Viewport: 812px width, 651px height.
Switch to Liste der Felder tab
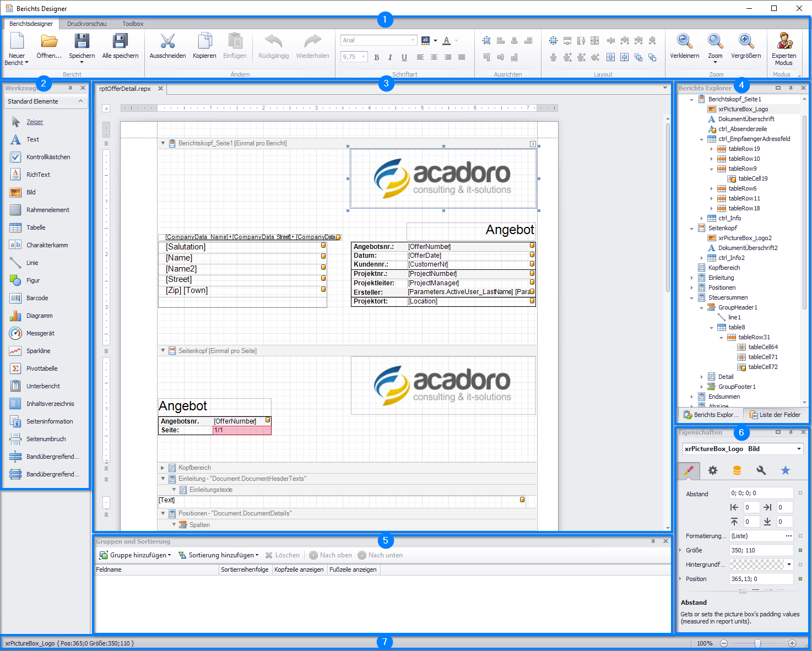tap(775, 415)
